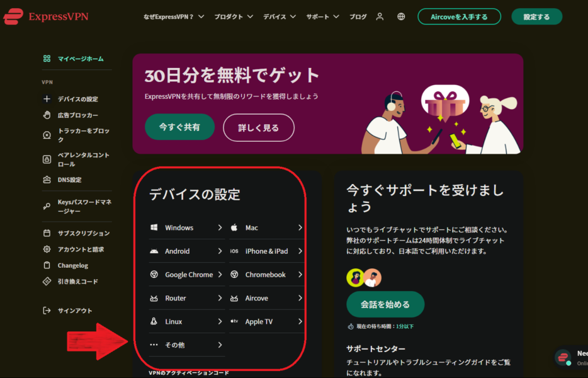Open the account profile icon
588x378 pixels.
pyautogui.click(x=380, y=16)
